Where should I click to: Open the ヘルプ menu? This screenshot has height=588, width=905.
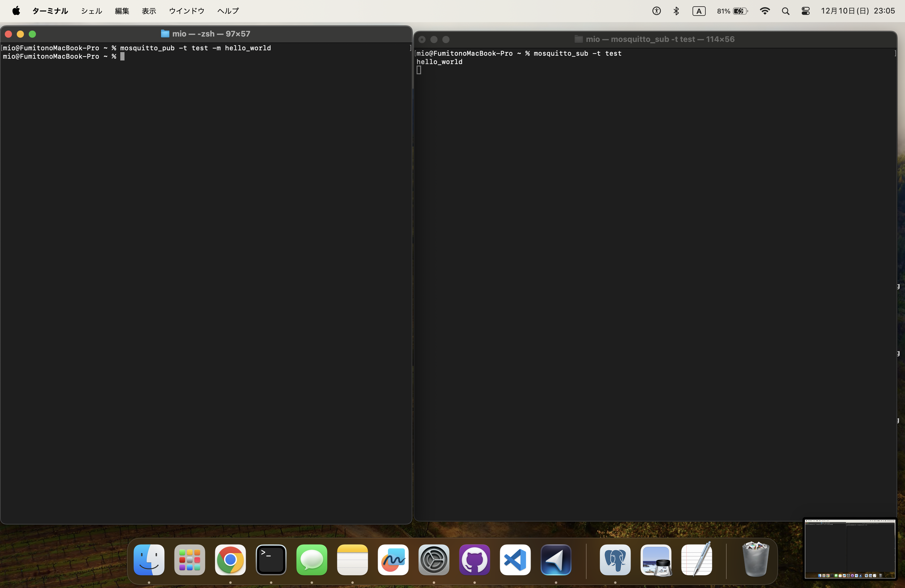pyautogui.click(x=228, y=11)
